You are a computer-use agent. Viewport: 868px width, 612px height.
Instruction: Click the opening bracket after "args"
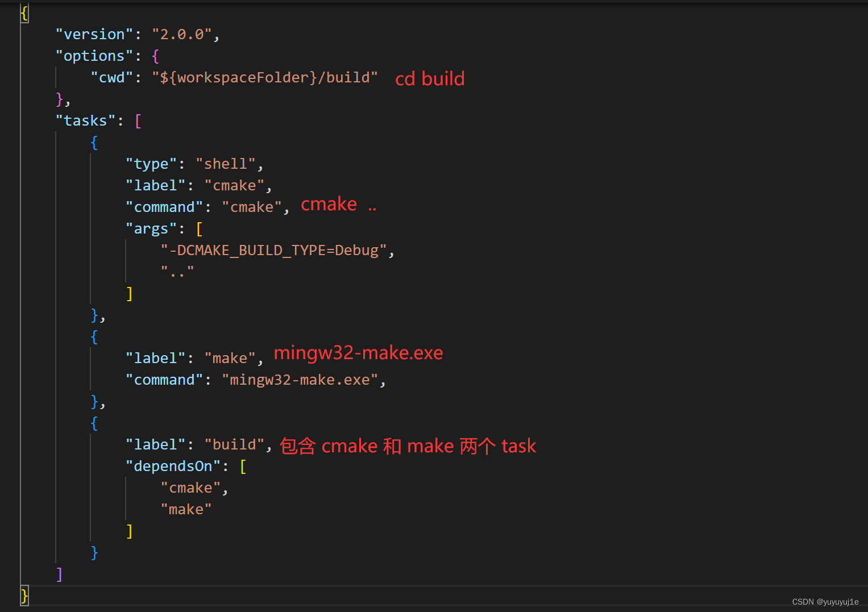point(200,228)
